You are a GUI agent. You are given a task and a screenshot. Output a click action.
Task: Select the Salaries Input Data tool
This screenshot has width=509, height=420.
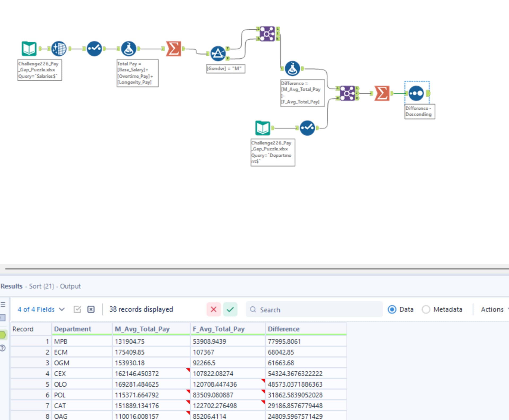coord(29,49)
